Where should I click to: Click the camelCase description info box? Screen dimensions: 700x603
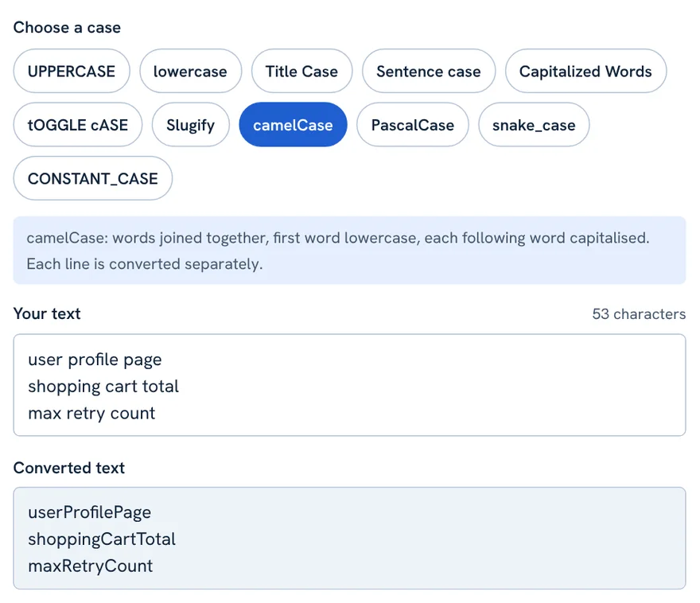pyautogui.click(x=349, y=251)
